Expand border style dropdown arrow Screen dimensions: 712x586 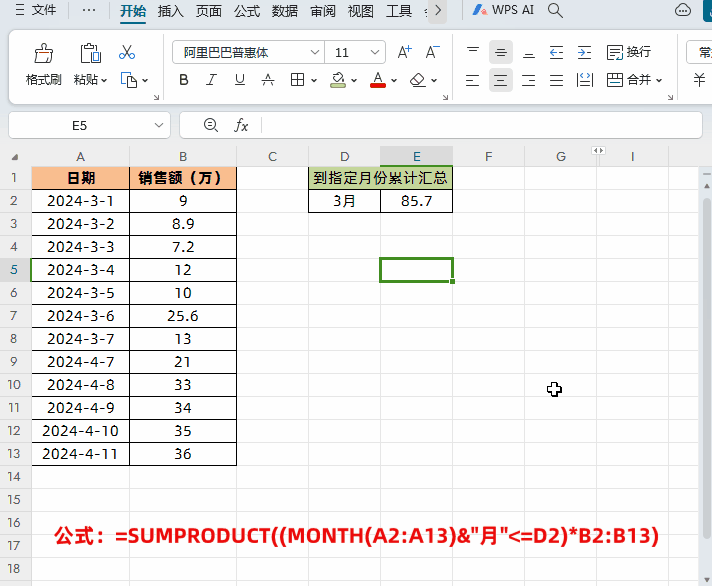pos(314,80)
